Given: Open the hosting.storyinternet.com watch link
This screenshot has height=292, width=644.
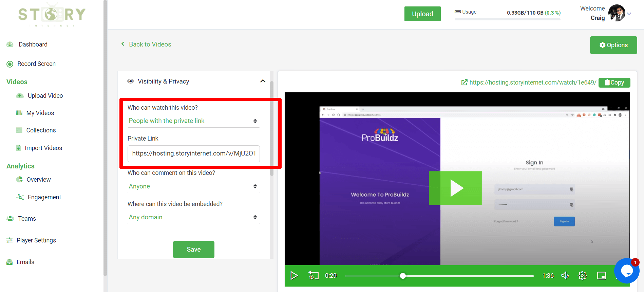Looking at the screenshot, I should pyautogui.click(x=533, y=83).
